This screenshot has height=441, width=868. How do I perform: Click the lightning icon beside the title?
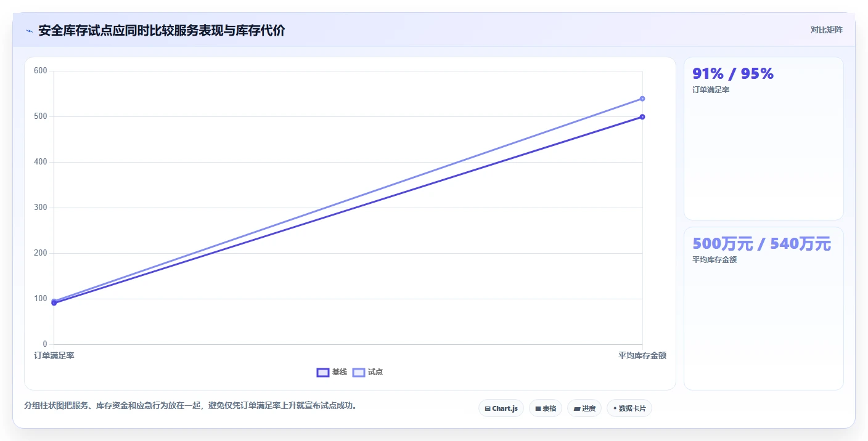coord(29,31)
